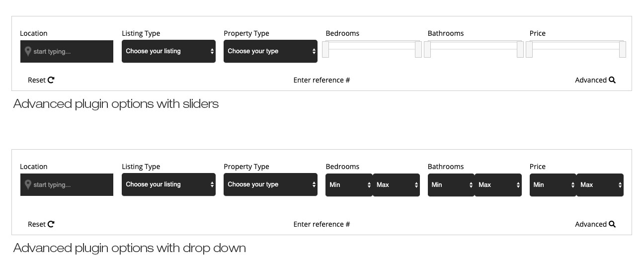Open the bottom Choose your listing dropdown
This screenshot has height=263, width=644.
168,184
